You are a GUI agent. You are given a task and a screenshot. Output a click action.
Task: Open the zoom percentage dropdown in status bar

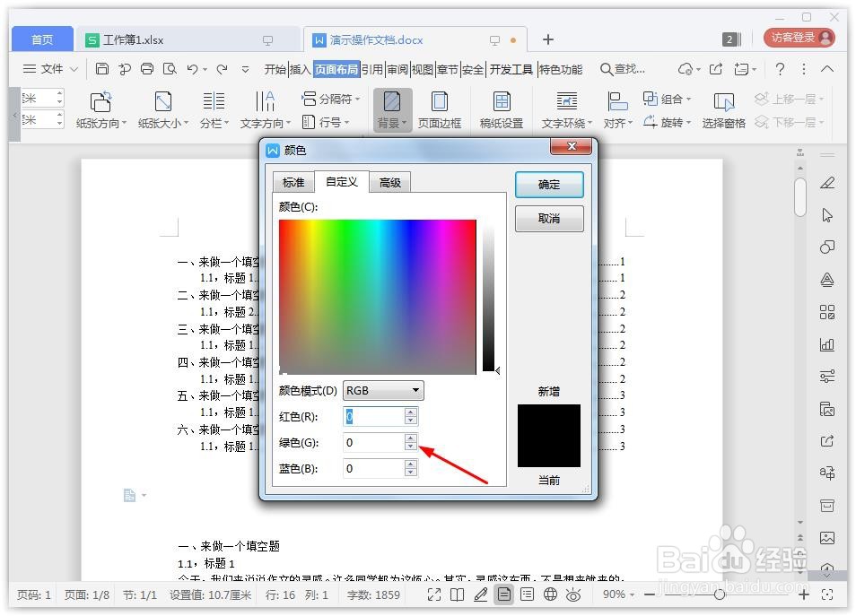click(x=623, y=594)
